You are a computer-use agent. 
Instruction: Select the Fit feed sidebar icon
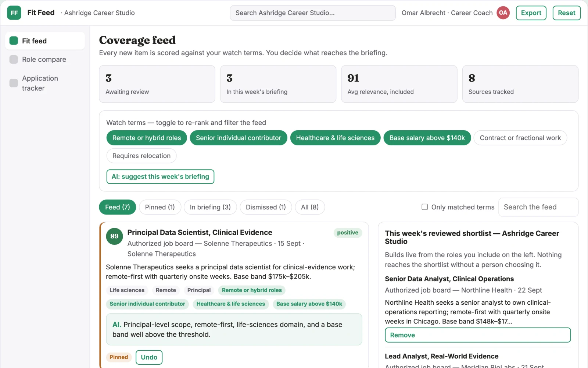[x=14, y=41]
